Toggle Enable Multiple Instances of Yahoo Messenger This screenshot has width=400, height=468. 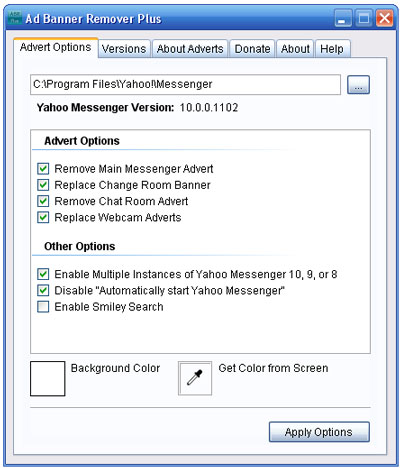click(x=43, y=274)
